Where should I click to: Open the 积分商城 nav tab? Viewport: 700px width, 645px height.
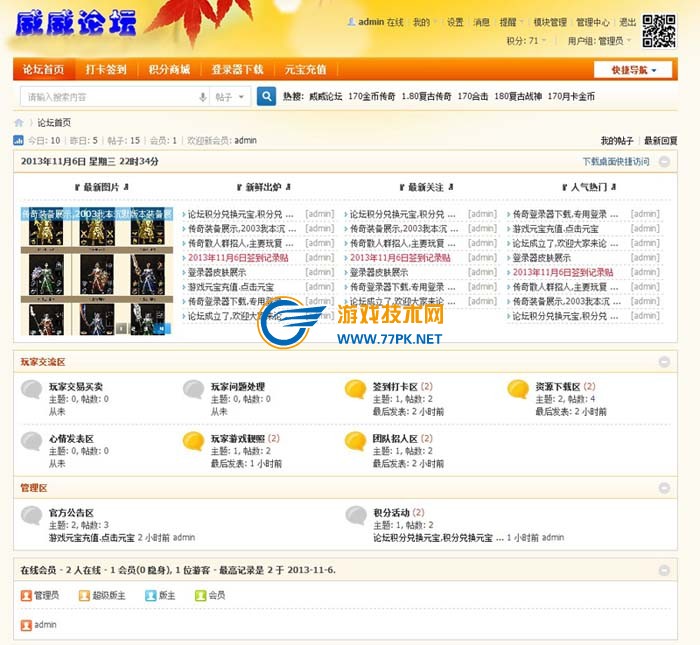169,70
